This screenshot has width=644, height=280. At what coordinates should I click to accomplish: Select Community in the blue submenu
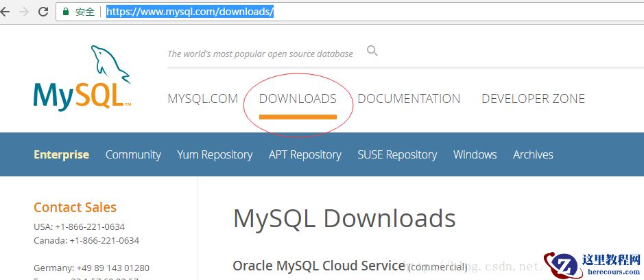click(133, 154)
